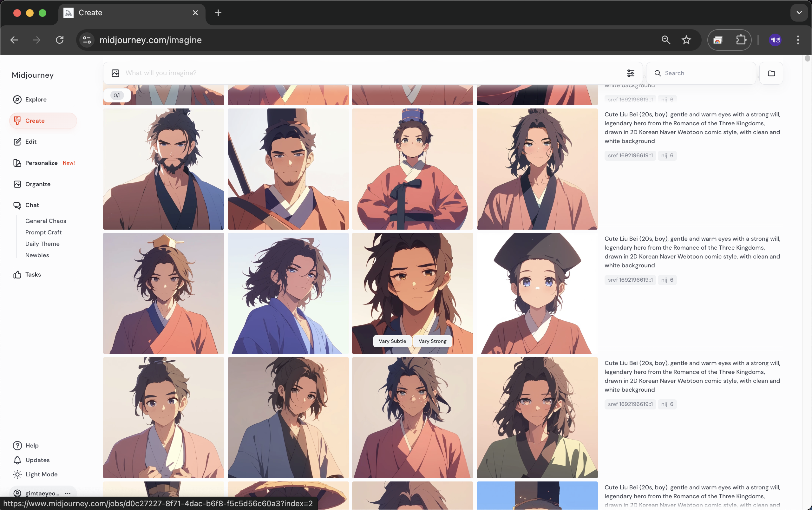
Task: Click the Create browser tab
Action: tap(132, 13)
